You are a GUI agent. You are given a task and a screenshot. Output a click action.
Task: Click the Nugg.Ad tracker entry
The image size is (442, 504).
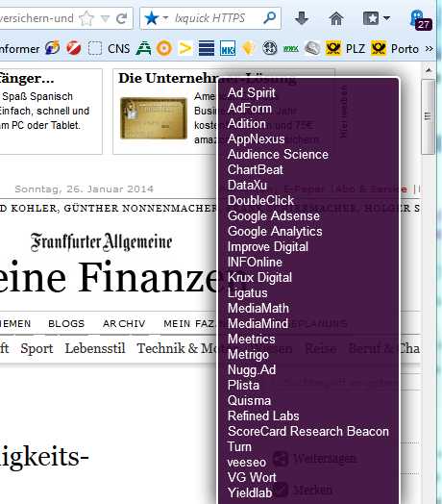(x=252, y=370)
